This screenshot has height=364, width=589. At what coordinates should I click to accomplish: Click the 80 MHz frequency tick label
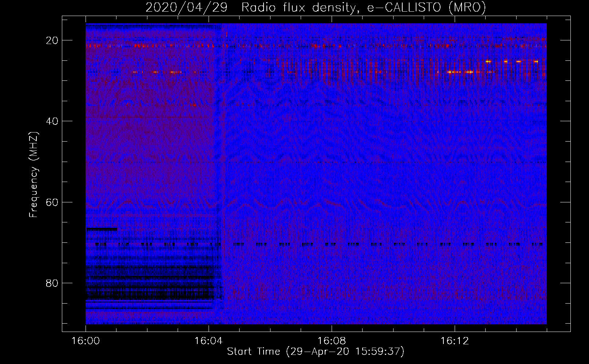point(52,283)
